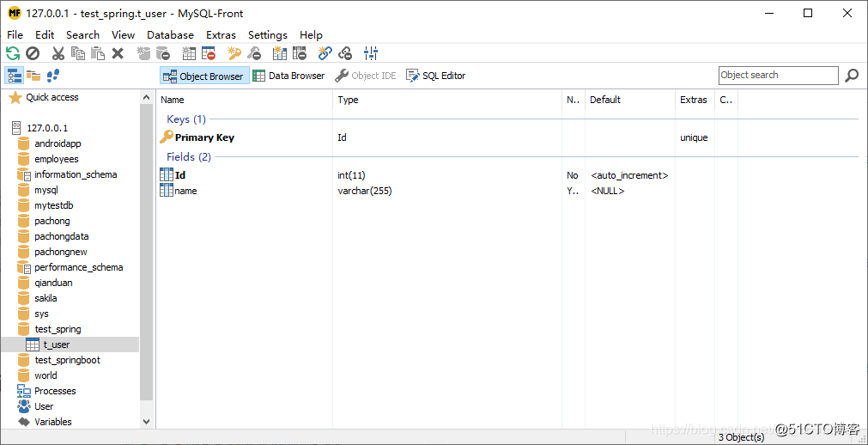Click the sidebar scrollbar down arrow

[146, 422]
